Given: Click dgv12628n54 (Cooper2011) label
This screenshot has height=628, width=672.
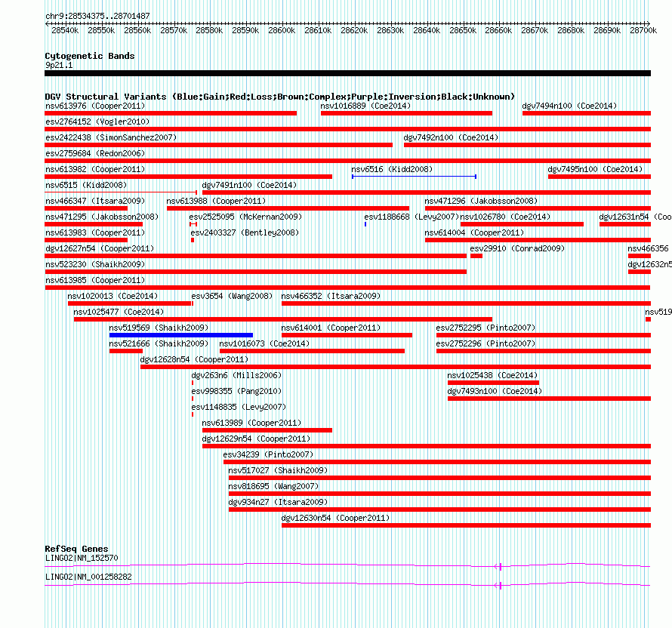Looking at the screenshot, I should tap(194, 359).
